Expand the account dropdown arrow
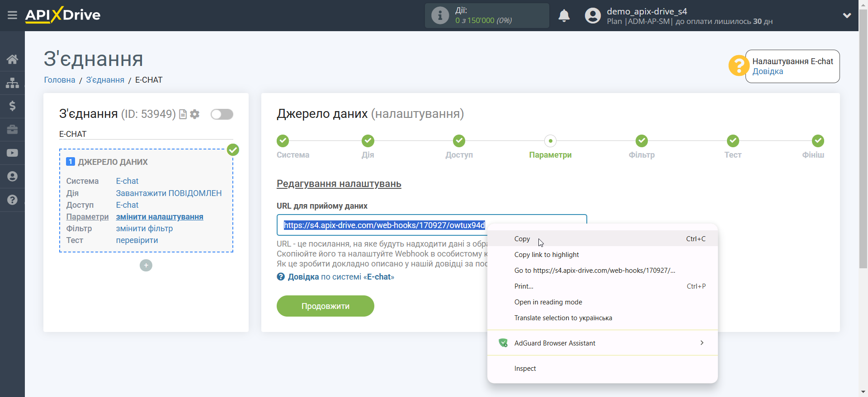 (847, 15)
